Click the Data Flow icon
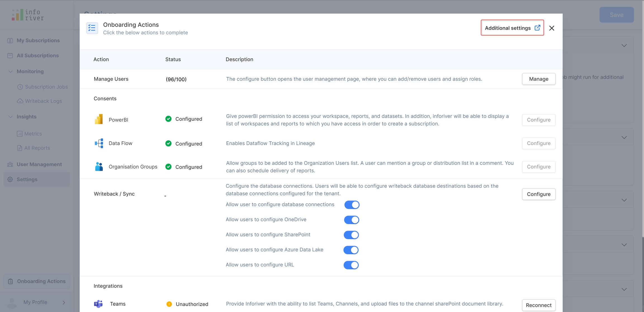 click(99, 143)
